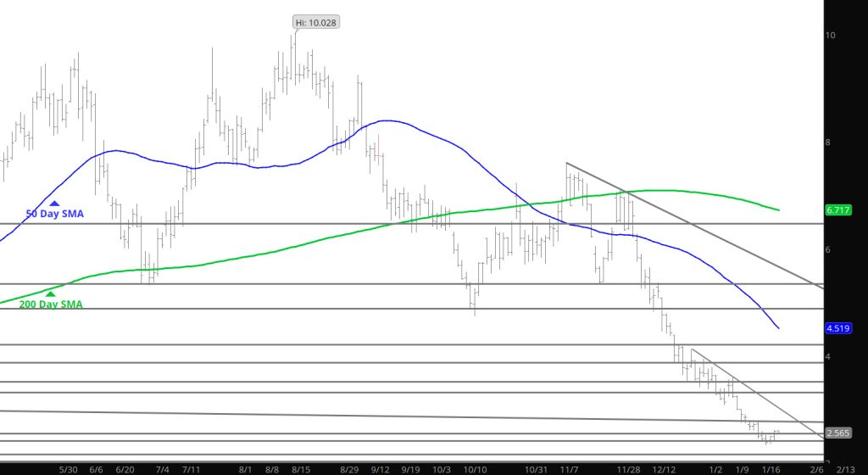868x475 pixels.
Task: Click the 9/12 date label
Action: 381,468
